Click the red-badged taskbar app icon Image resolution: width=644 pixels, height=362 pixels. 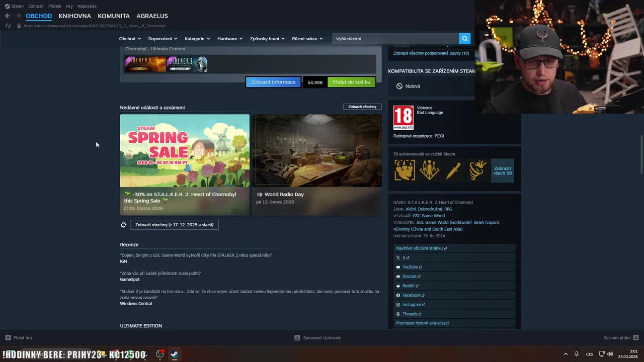coord(160,354)
